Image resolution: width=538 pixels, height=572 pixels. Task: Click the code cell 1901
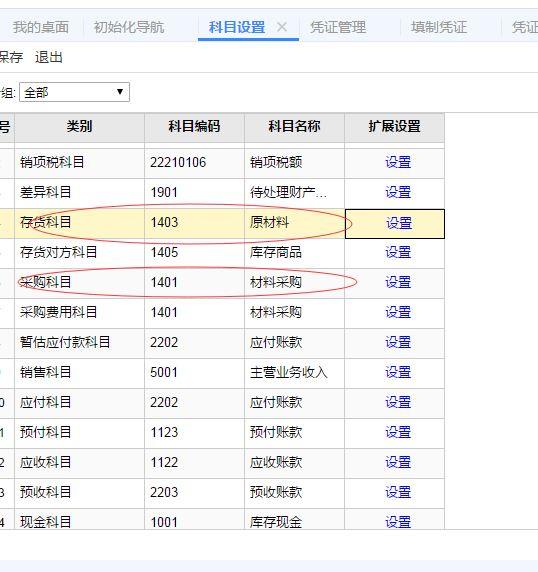(194, 193)
